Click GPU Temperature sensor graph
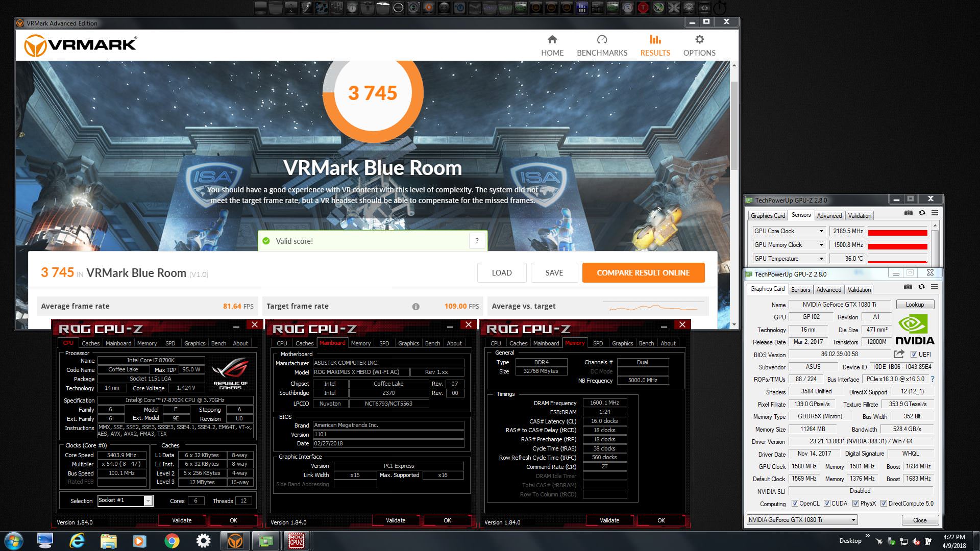 pyautogui.click(x=897, y=259)
